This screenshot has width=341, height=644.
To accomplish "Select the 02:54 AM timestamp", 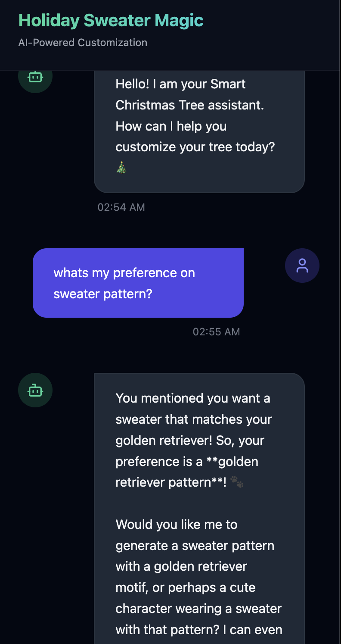I will click(121, 207).
